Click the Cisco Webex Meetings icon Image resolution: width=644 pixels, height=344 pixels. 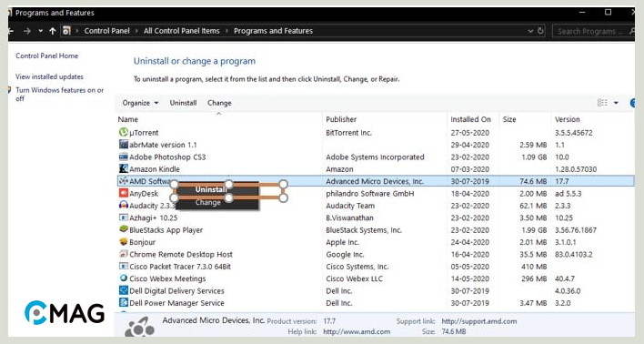tap(123, 278)
